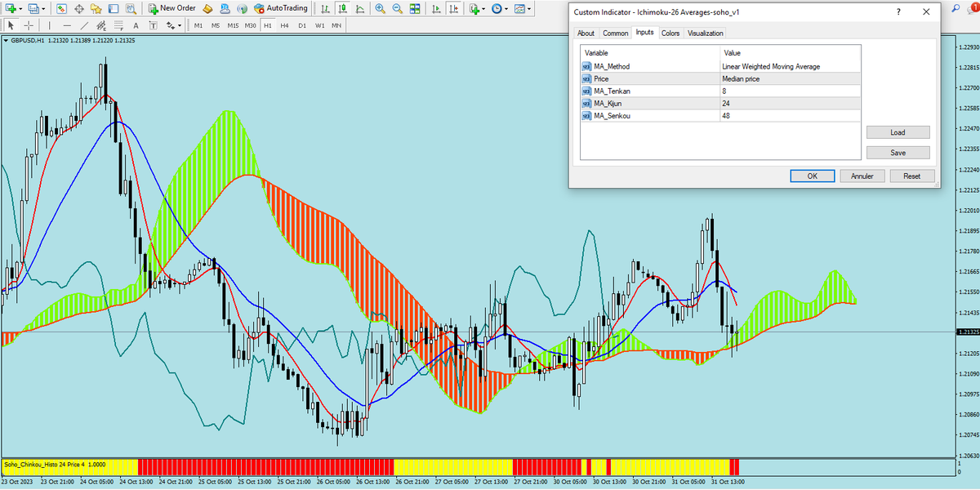This screenshot has height=490, width=980.
Task: Open the templates dropdown
Action: 529,8
